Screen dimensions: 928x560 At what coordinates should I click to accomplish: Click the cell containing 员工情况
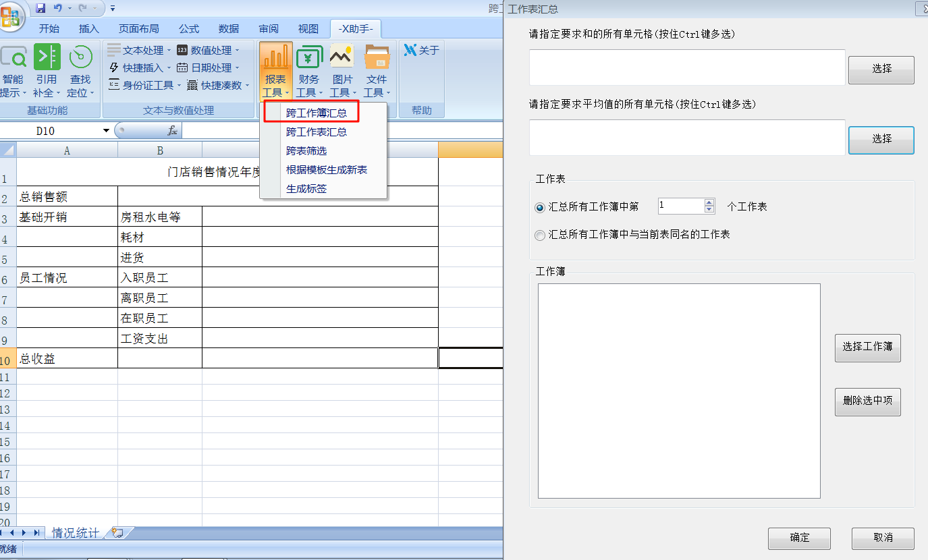click(x=67, y=278)
